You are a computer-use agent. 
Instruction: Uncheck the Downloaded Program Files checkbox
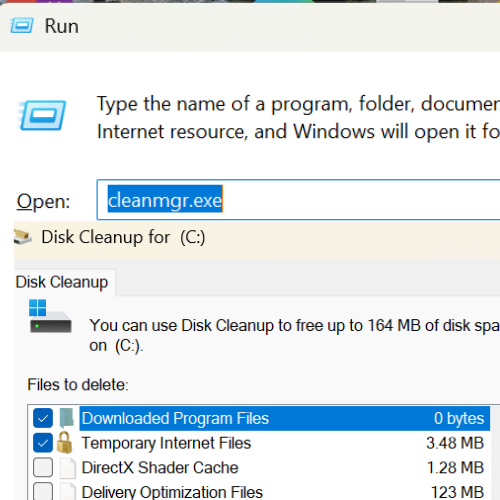43,418
